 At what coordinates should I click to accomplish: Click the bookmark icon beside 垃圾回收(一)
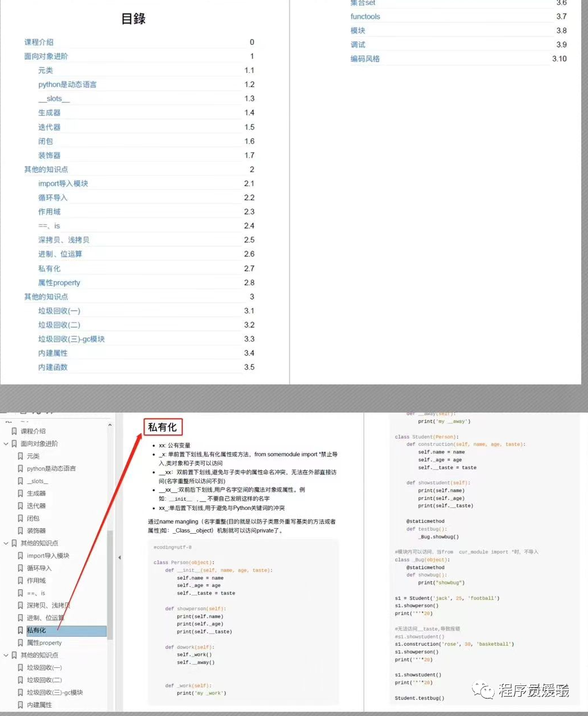coord(20,668)
